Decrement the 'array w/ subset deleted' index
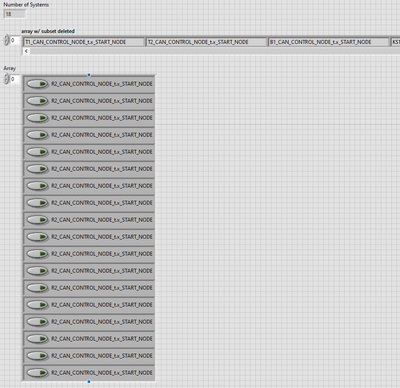 pyautogui.click(x=6, y=43)
